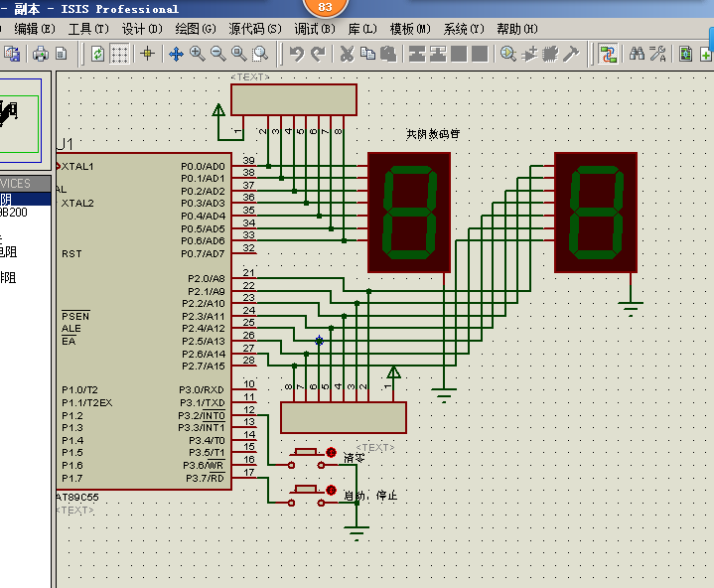Click the Block Copy icon

pos(417,54)
